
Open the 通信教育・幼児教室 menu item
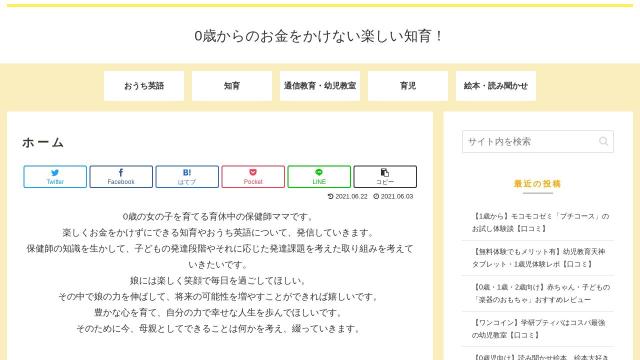[x=320, y=86]
